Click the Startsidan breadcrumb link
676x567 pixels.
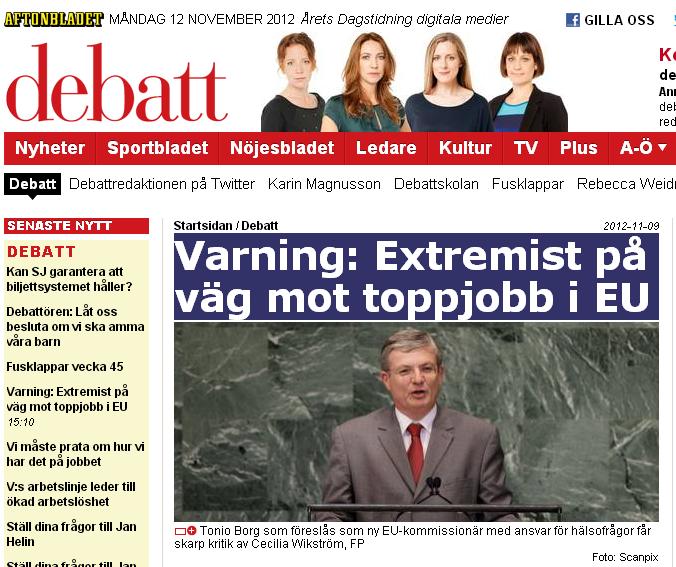203,226
